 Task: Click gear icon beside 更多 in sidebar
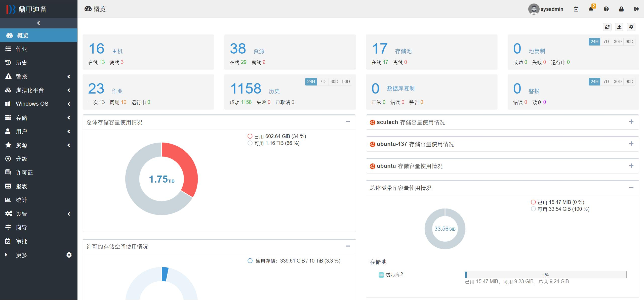point(69,255)
